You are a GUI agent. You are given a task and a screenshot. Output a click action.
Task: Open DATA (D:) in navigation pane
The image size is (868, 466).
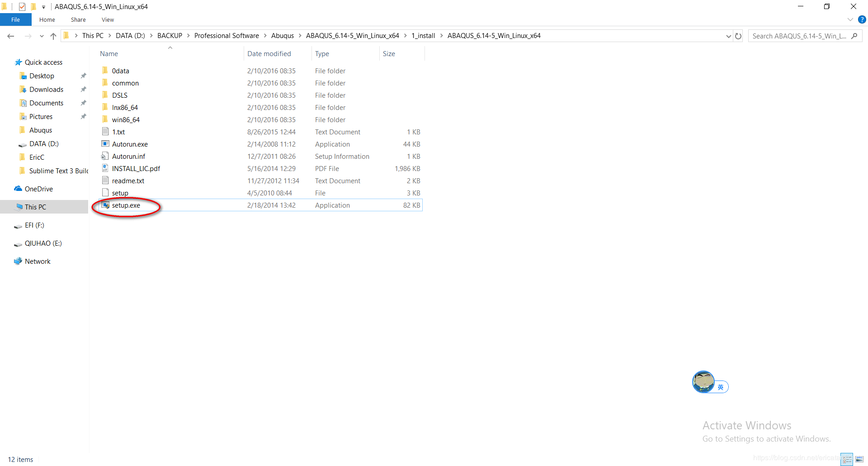pyautogui.click(x=44, y=143)
